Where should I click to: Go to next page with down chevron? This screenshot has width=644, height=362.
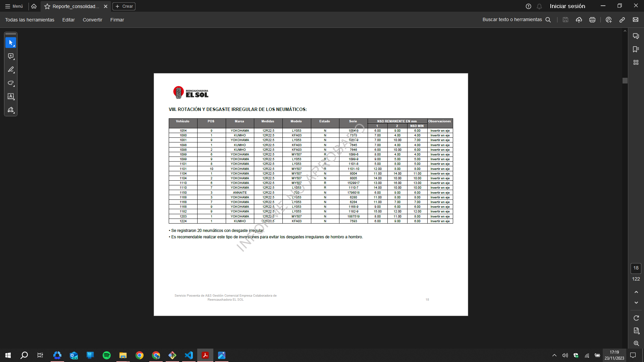tap(636, 303)
